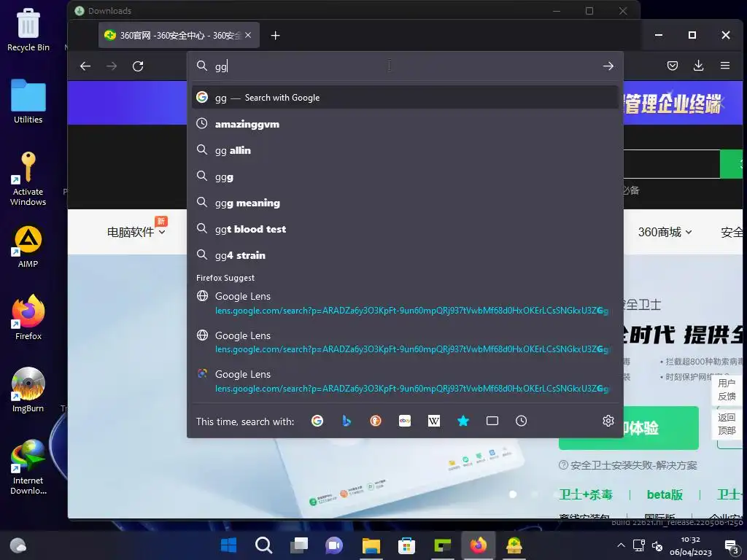This screenshot has height=560, width=747.
Task: Click the forward navigation arrow
Action: [x=112, y=66]
